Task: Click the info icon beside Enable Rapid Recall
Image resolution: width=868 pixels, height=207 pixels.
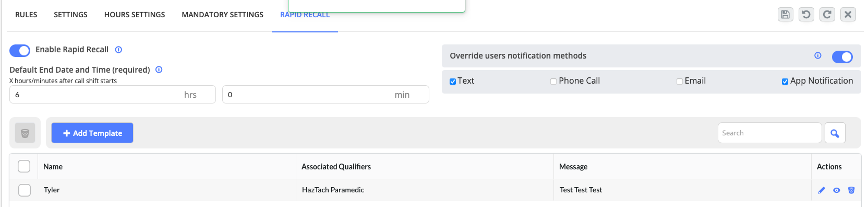Action: click(118, 50)
